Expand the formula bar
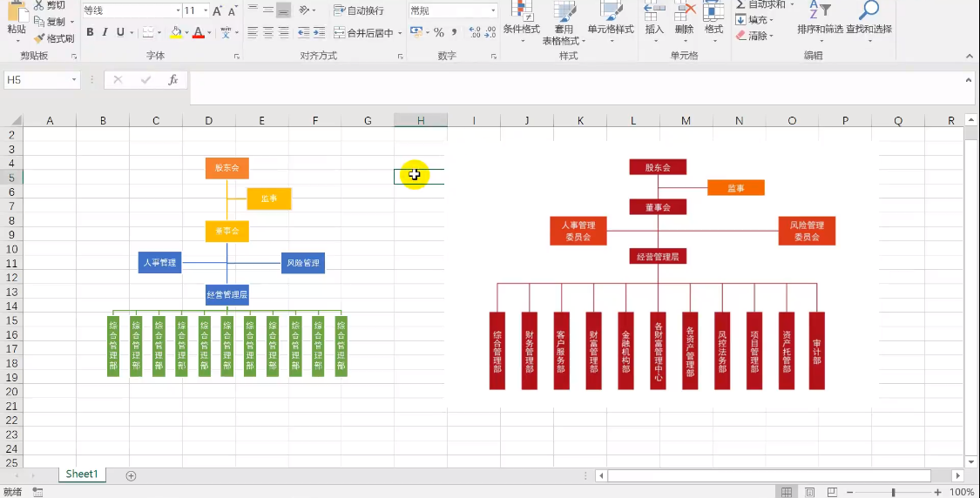 (969, 80)
